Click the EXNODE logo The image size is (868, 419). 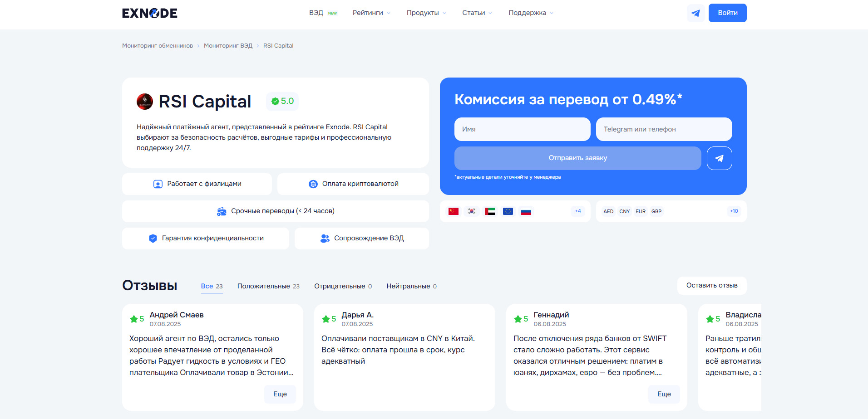[x=150, y=13]
